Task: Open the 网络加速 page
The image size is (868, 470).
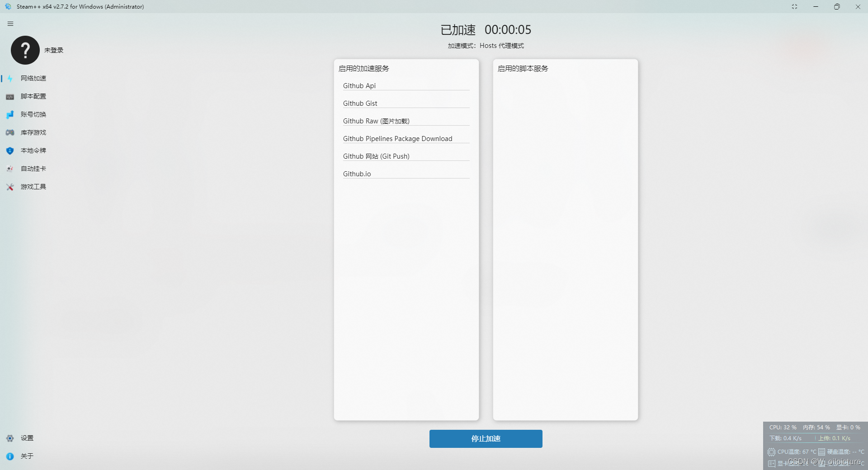Action: (x=33, y=78)
